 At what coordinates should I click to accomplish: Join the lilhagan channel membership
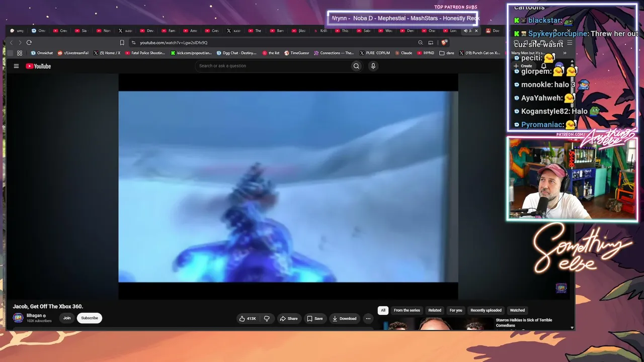tap(67, 318)
